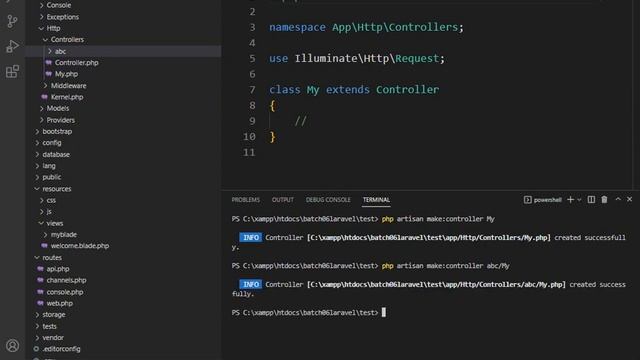Viewport: 640px width, 360px height.
Task: Open the Accounts menu icon
Action: coord(12,346)
